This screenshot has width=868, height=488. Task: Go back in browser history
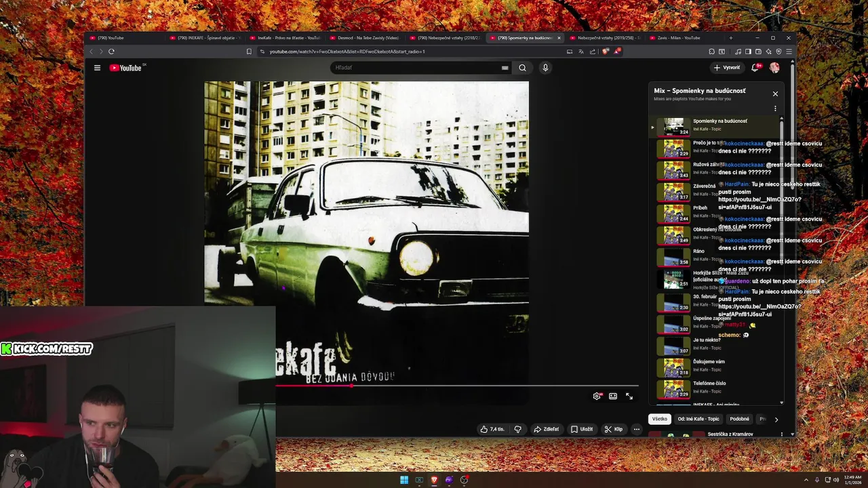coord(92,52)
